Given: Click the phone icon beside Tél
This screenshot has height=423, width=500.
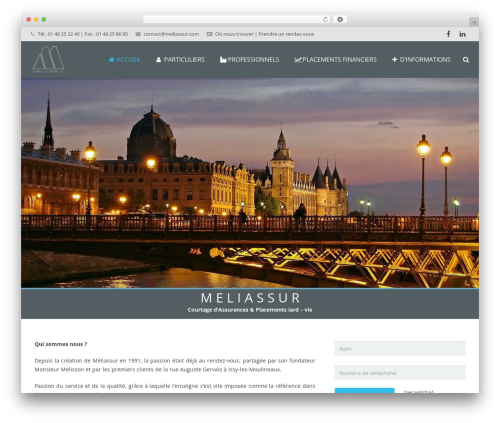Looking at the screenshot, I should (x=32, y=34).
